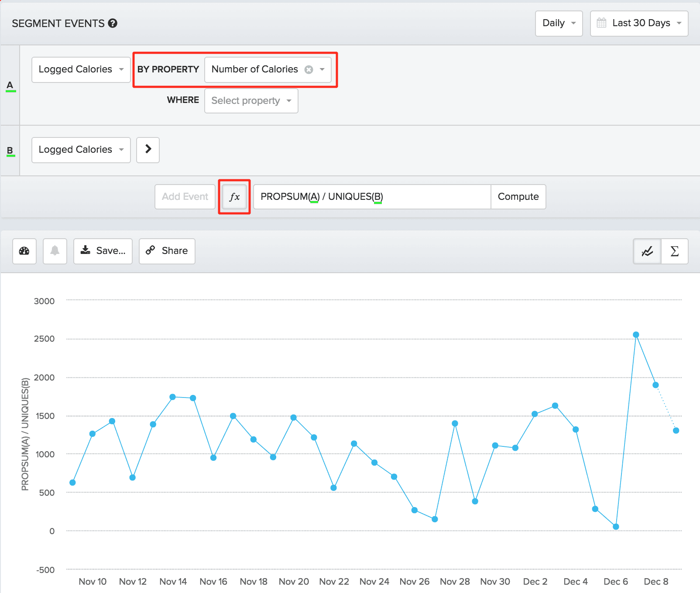
Task: Toggle the fx formula button
Action: pos(234,197)
